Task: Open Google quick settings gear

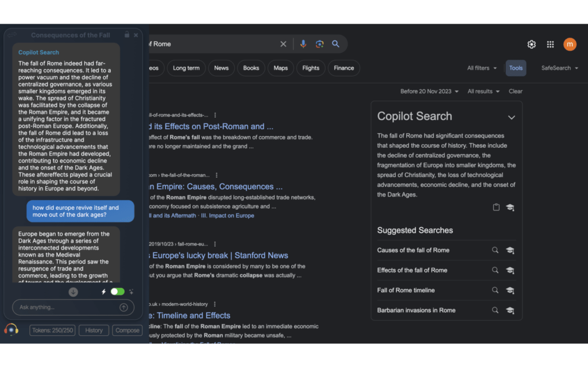Action: tap(532, 44)
